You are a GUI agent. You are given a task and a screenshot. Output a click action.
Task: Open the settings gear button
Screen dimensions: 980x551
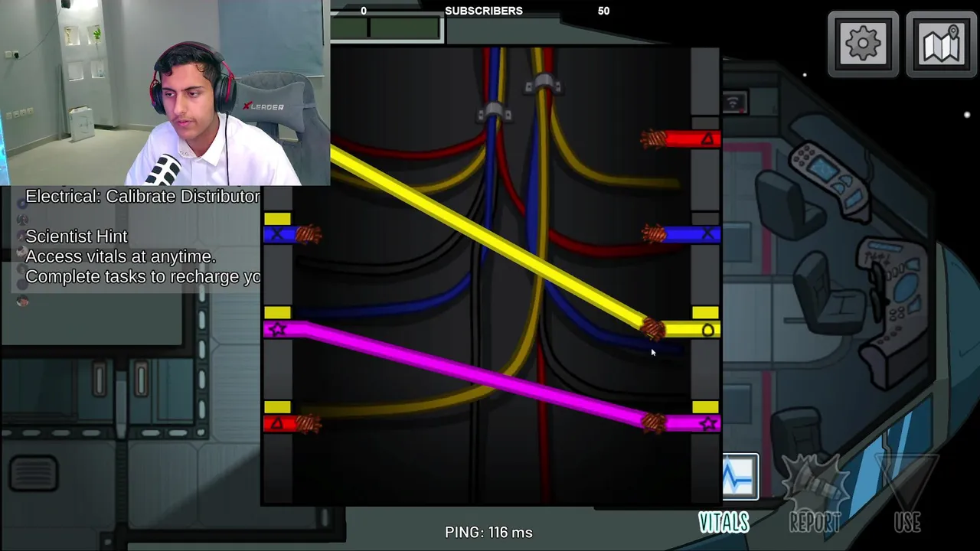[x=863, y=44]
